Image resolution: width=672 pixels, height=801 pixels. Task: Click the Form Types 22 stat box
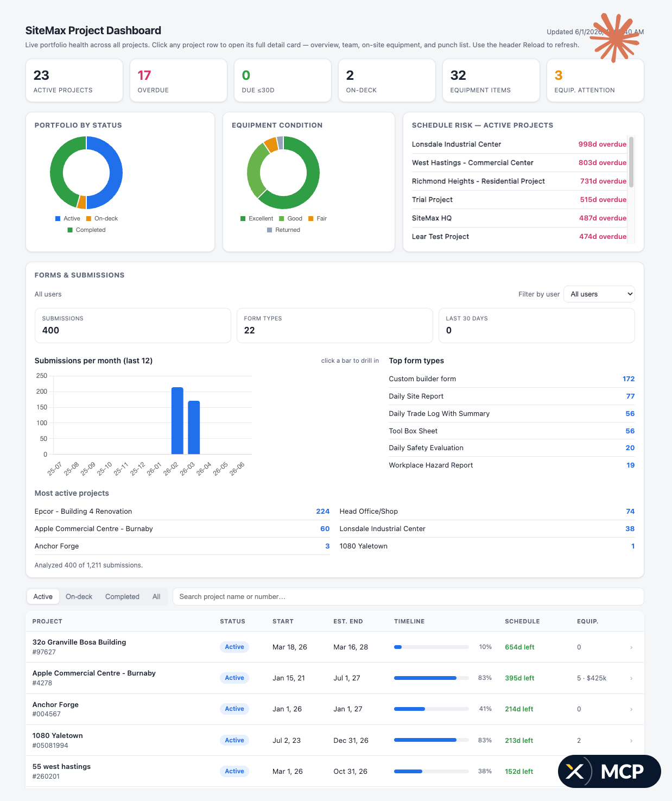335,325
